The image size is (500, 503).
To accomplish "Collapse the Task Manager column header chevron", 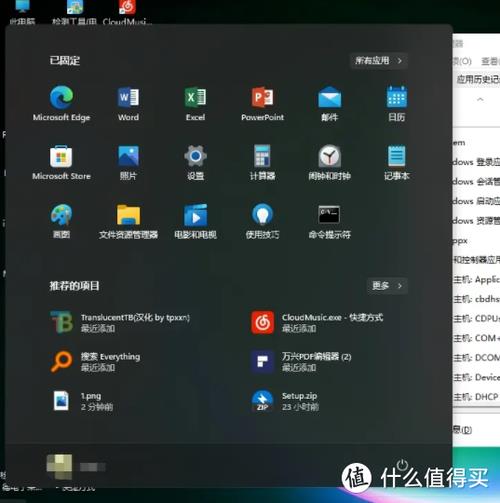I will (480, 99).
